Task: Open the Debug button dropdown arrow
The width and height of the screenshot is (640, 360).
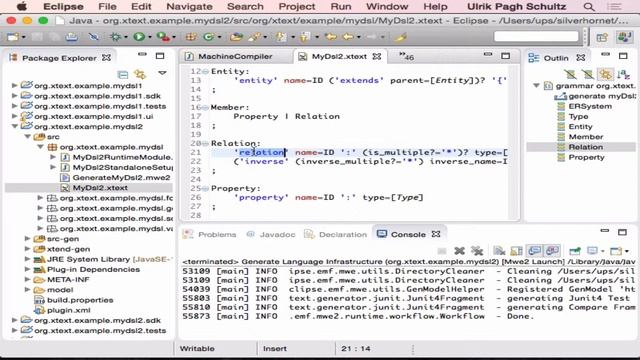Action: [126, 38]
